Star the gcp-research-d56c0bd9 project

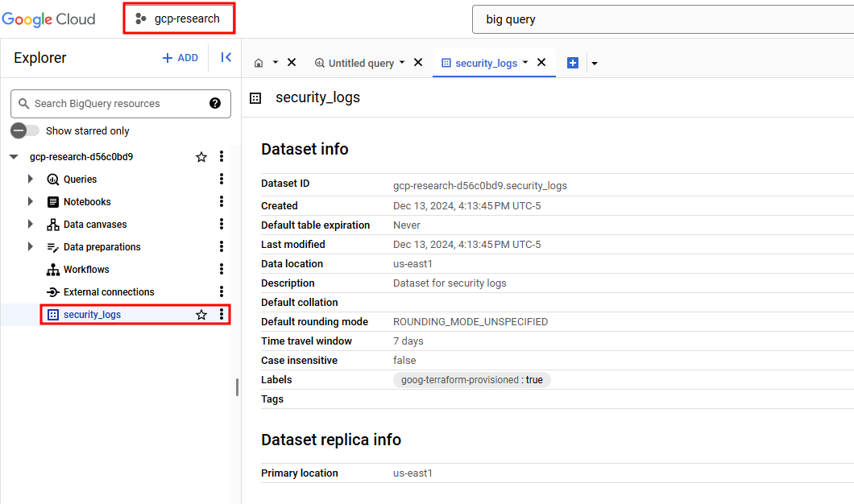pos(201,156)
